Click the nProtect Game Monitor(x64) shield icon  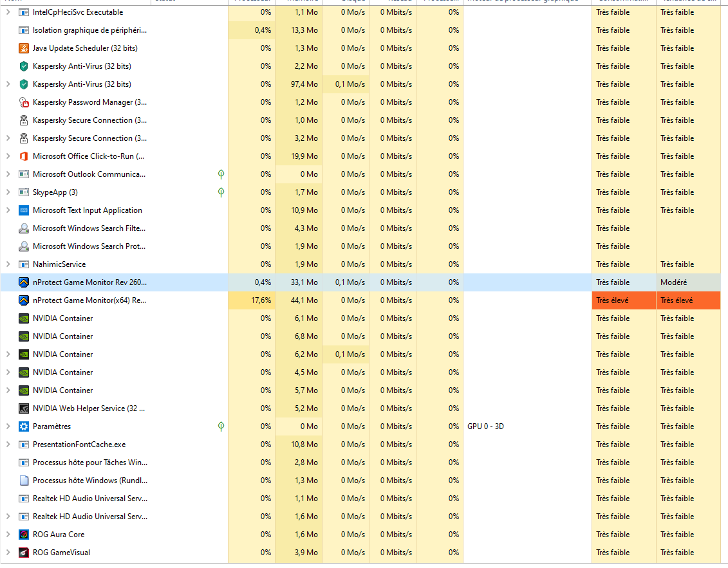(24, 300)
